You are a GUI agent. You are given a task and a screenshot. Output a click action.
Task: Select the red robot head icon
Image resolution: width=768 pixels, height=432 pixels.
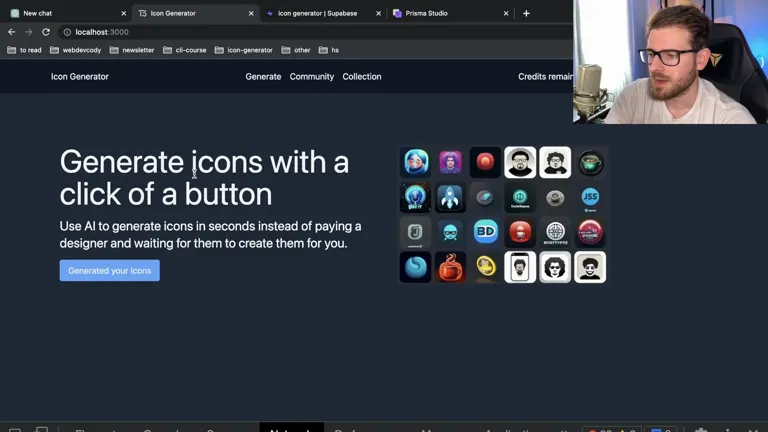[520, 232]
